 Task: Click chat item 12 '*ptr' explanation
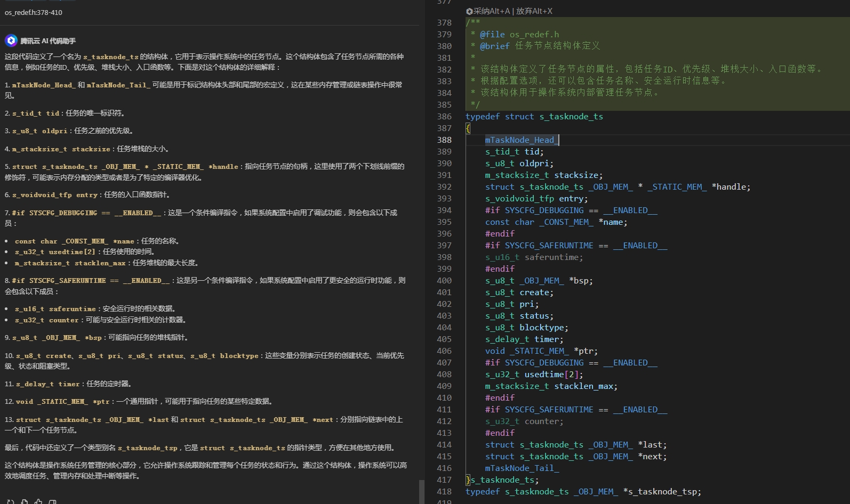click(x=139, y=401)
